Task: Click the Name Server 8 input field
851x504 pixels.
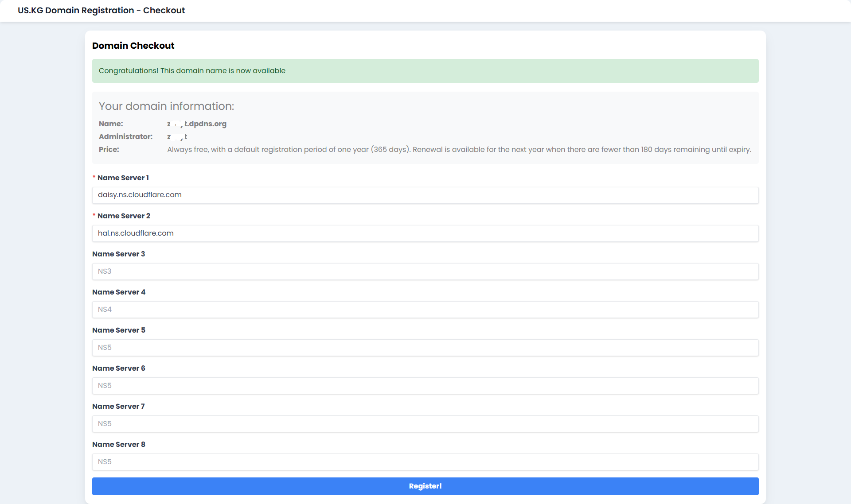Action: coord(425,461)
